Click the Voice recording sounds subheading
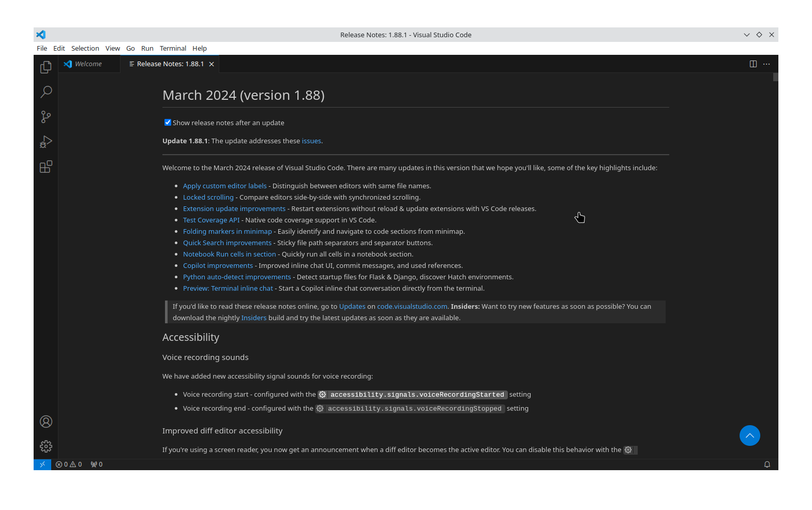The width and height of the screenshot is (812, 510). 205,357
